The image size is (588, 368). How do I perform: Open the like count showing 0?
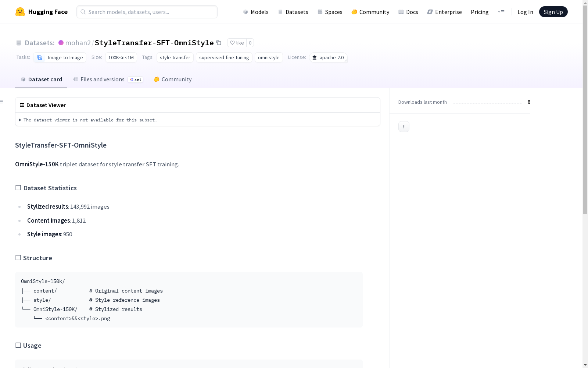click(x=250, y=43)
